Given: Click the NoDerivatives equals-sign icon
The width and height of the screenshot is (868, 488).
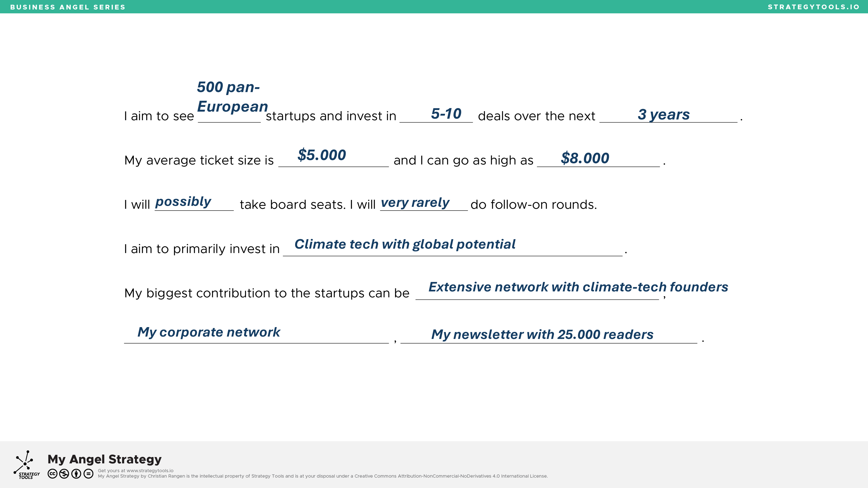Looking at the screenshot, I should click(x=88, y=474).
